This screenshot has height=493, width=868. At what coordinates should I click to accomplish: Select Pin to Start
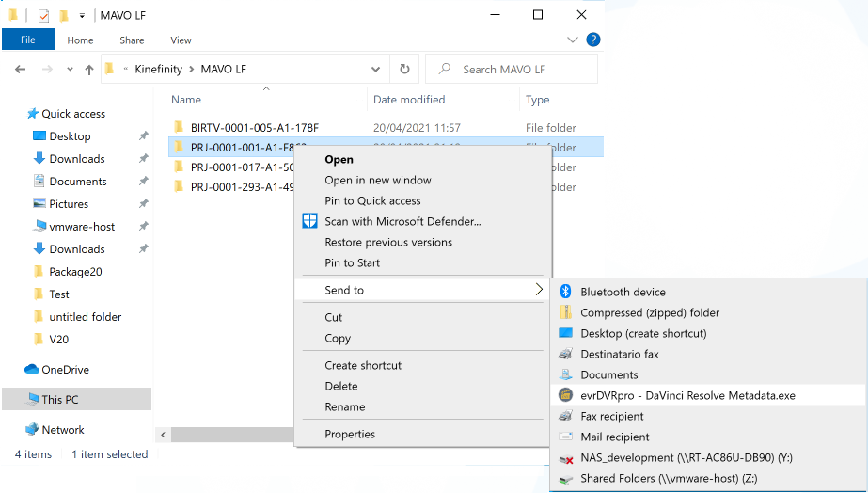[x=423, y=262]
